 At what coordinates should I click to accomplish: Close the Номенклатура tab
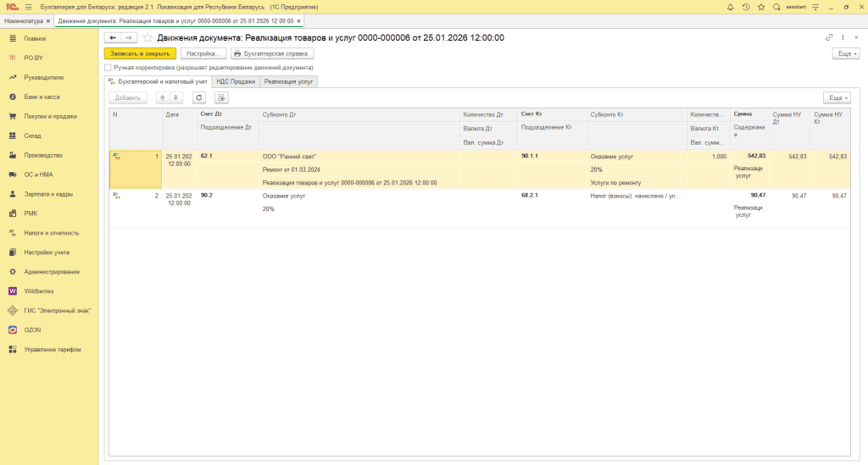[47, 19]
